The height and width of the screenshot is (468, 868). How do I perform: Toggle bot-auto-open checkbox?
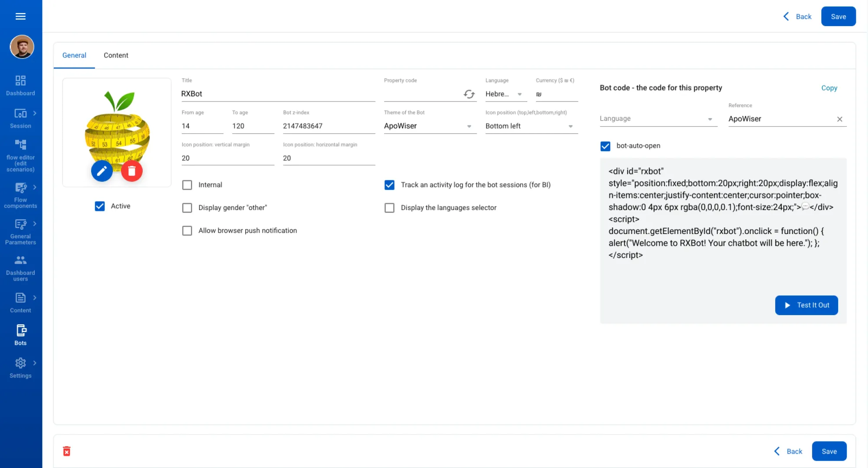605,146
